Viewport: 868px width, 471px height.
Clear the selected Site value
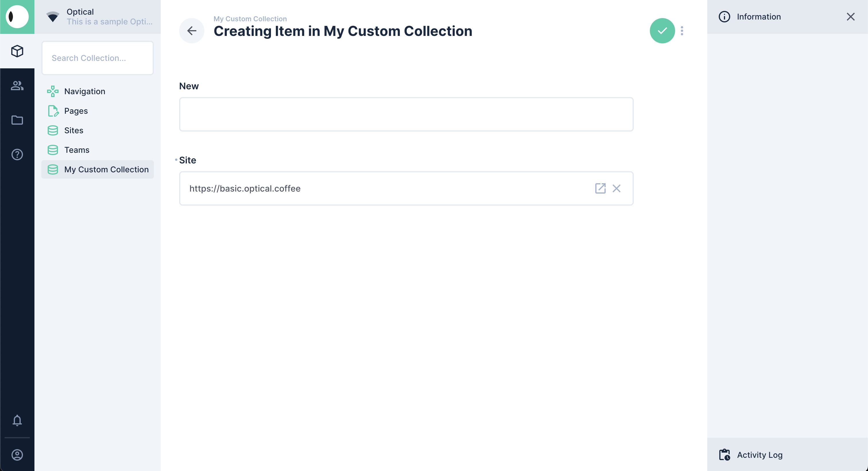pyautogui.click(x=616, y=188)
